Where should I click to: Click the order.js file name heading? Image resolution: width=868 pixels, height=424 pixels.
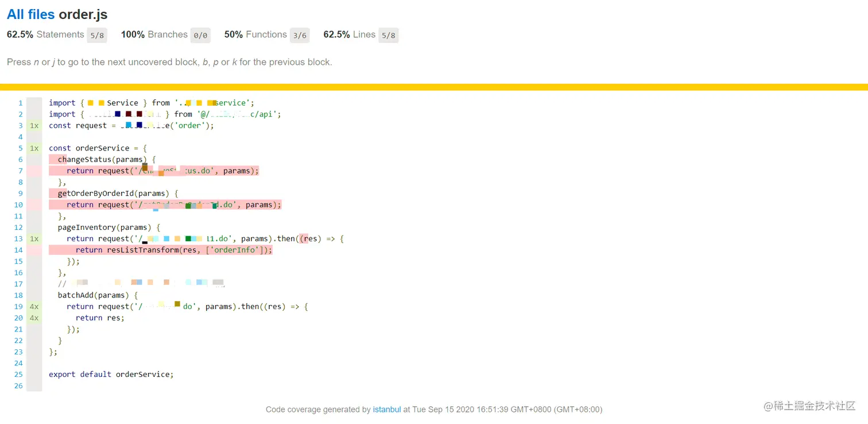coord(83,14)
